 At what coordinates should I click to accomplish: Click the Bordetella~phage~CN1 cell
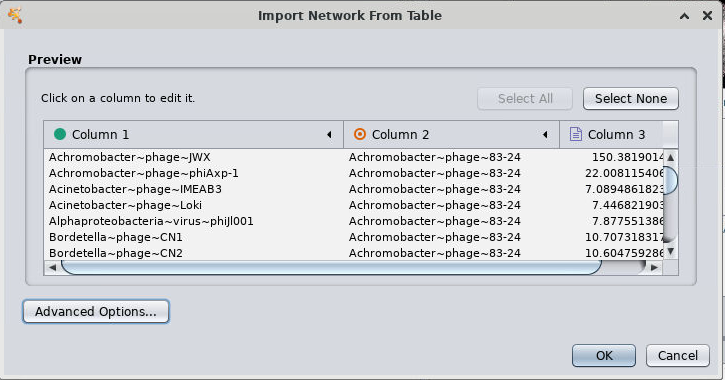(x=116, y=237)
